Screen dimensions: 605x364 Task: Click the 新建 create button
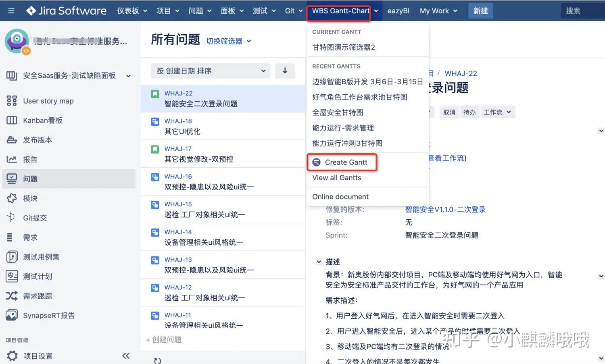[x=480, y=11]
